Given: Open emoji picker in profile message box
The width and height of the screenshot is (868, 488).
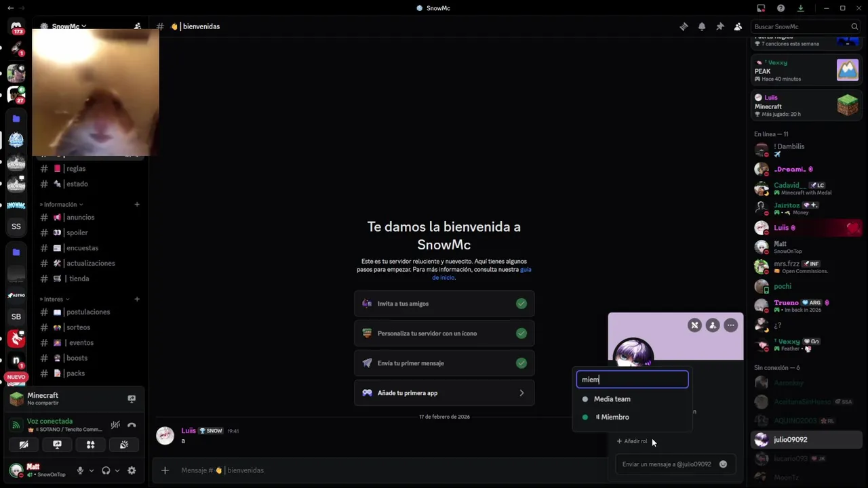Looking at the screenshot, I should pos(723,464).
